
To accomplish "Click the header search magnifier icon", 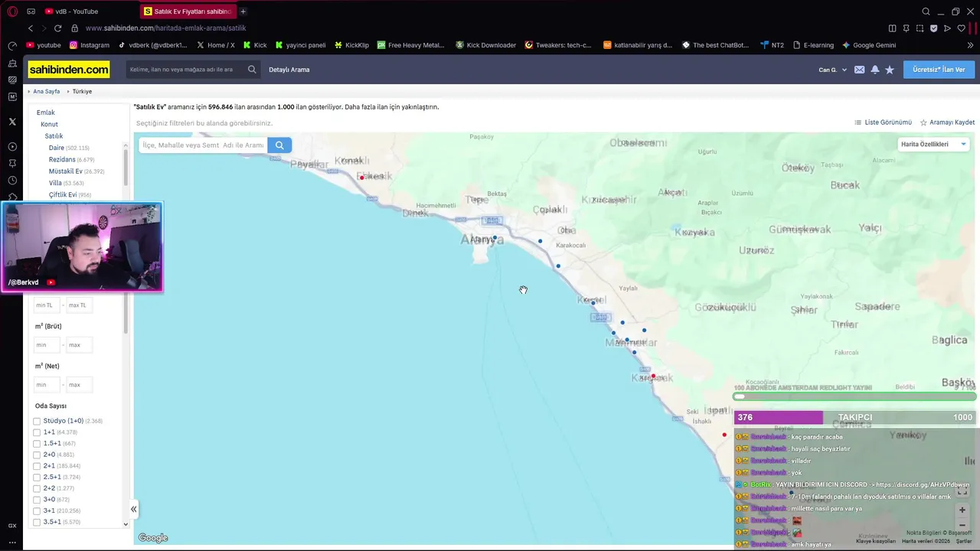I will pos(252,70).
